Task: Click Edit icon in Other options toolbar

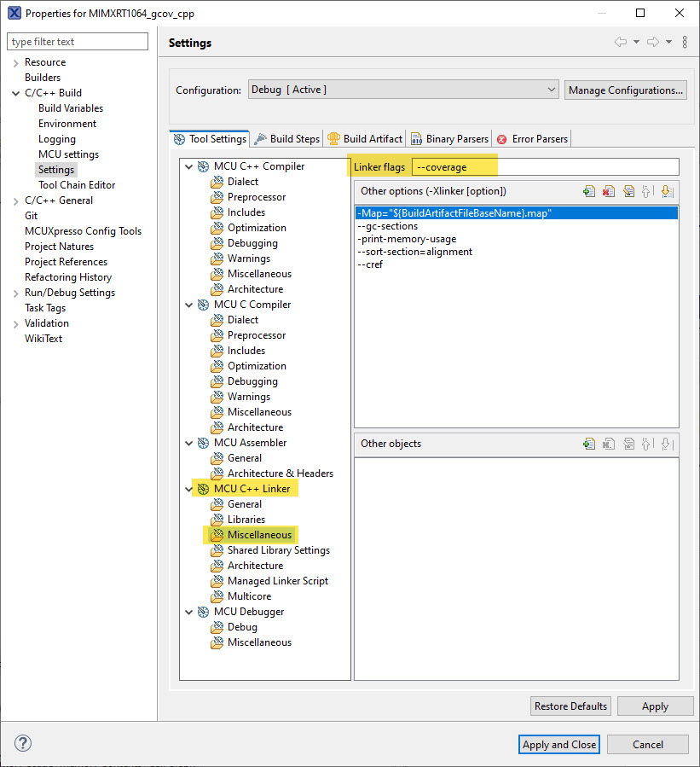Action: (x=628, y=192)
